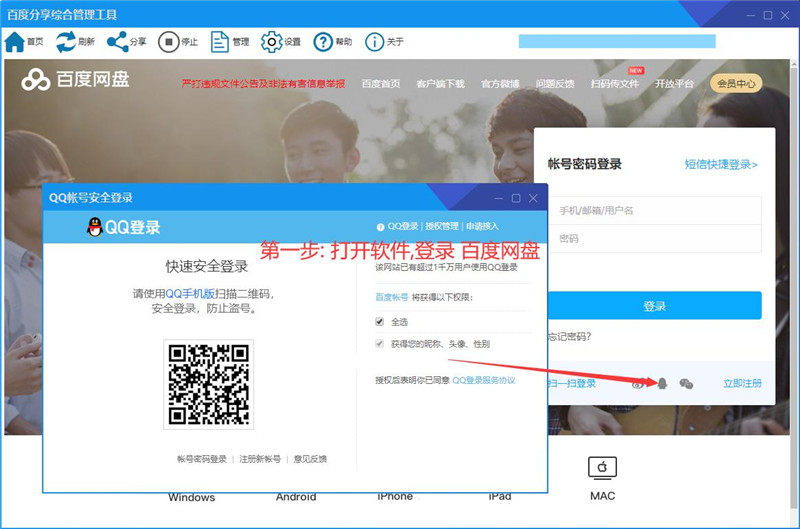Viewport: 800px width, 529px height.
Task: Switch to 短信快捷登录 link
Action: pyautogui.click(x=721, y=164)
